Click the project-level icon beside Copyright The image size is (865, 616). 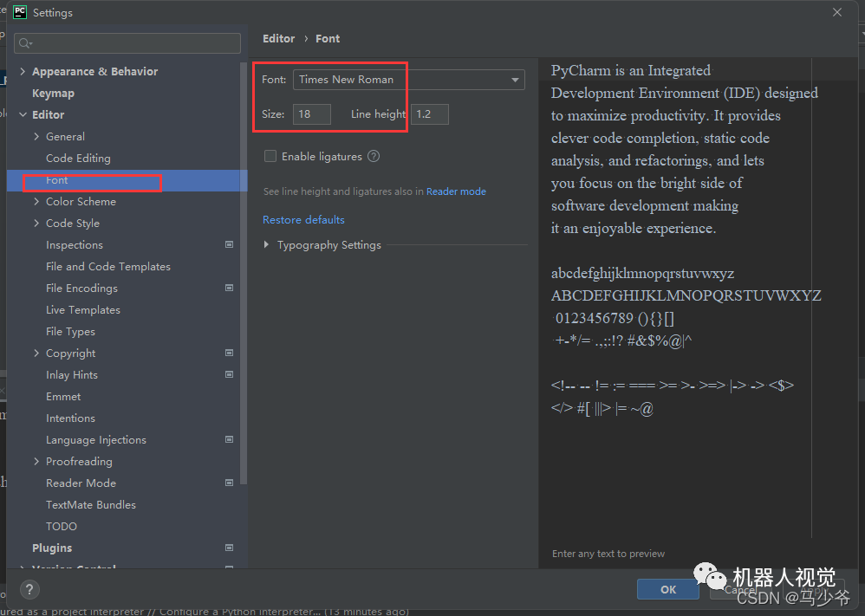pos(230,353)
